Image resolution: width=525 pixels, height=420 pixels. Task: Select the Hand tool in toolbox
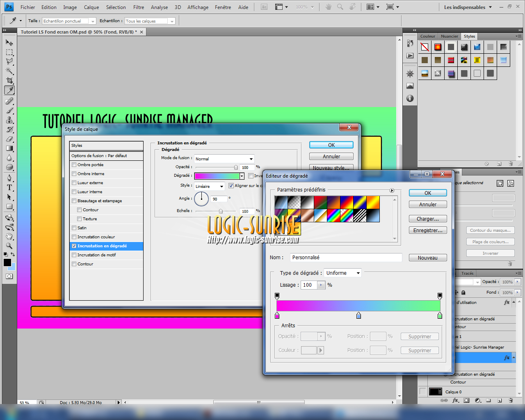pos(9,236)
